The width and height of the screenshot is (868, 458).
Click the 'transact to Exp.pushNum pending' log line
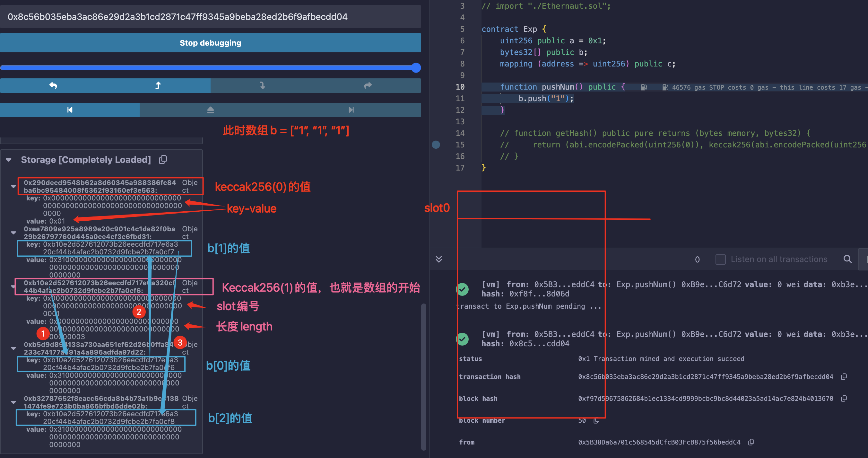[529, 306]
